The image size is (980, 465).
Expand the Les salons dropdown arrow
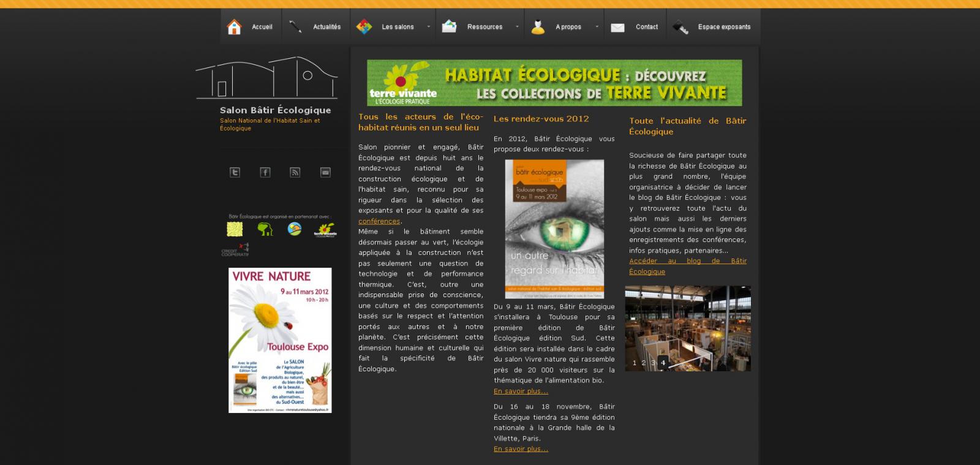tap(428, 27)
